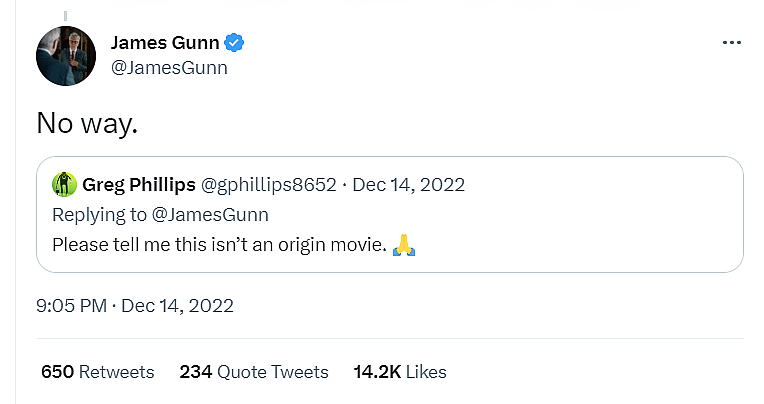This screenshot has height=404, width=764.
Task: Click the Dec 14, 2022 date in timestamp
Action: 177,306
